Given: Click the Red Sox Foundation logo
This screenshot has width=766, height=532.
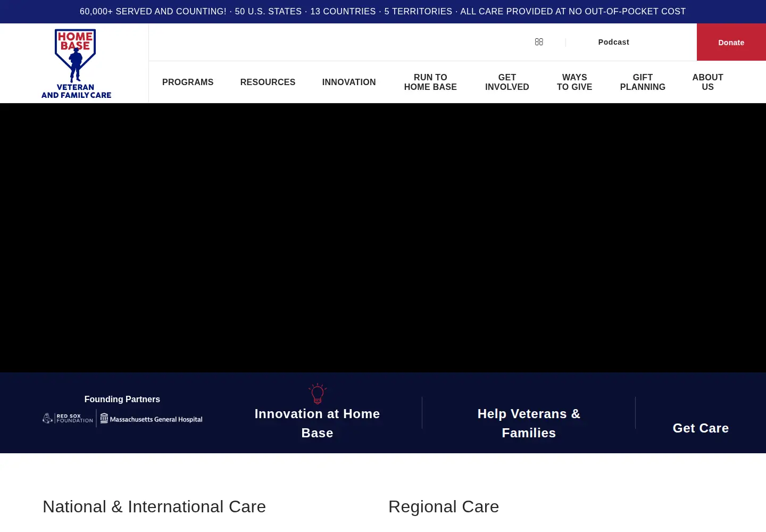Looking at the screenshot, I should 68,419.
